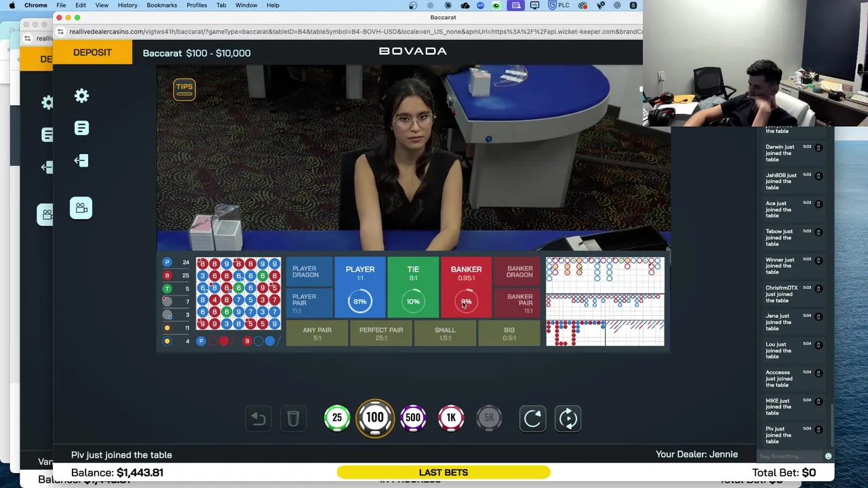This screenshot has height=488, width=868.
Task: Bet on PERFECT PAIR 25:1
Action: [381, 333]
